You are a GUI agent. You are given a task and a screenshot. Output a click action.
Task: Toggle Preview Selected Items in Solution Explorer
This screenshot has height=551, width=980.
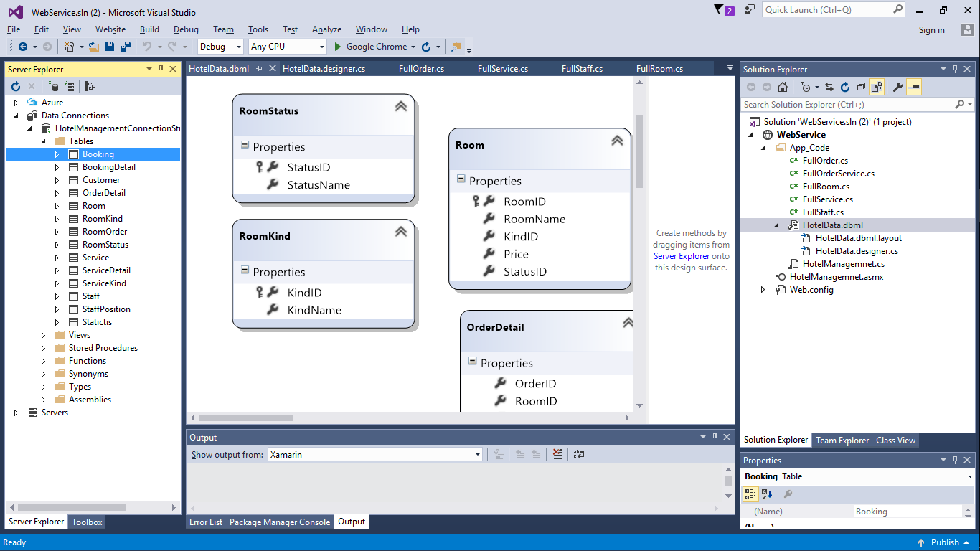(x=914, y=87)
